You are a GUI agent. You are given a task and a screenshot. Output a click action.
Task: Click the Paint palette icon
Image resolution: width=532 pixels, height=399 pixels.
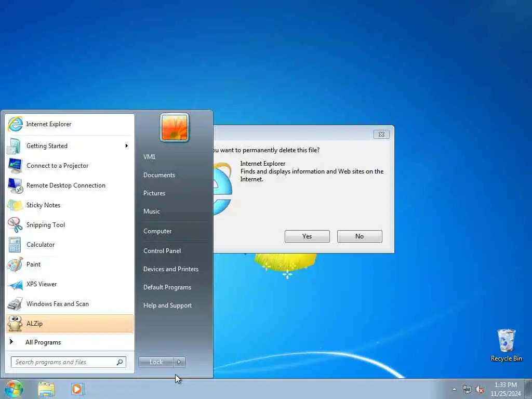point(15,264)
